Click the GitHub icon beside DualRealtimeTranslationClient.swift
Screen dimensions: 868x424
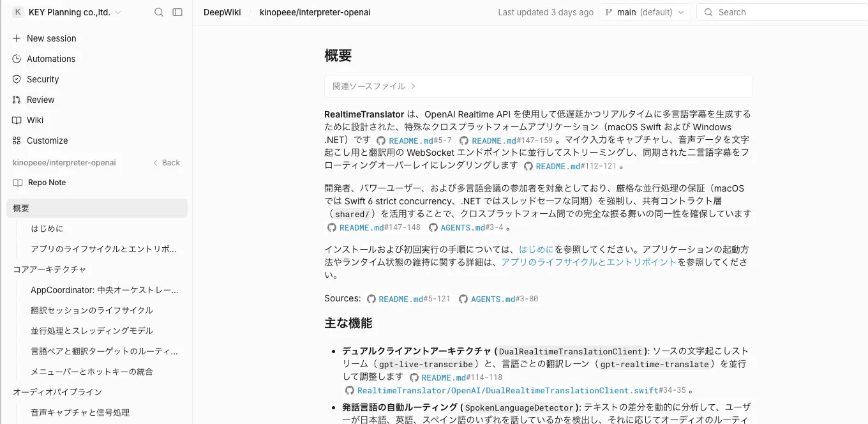coord(349,390)
